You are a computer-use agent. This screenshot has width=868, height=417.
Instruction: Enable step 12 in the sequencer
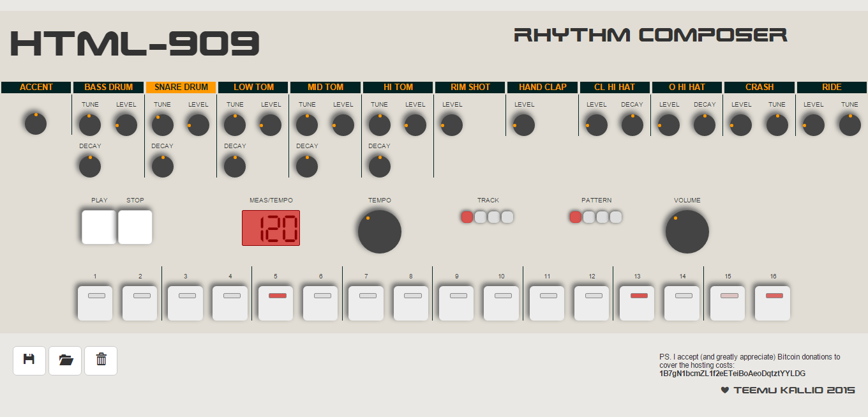[592, 303]
